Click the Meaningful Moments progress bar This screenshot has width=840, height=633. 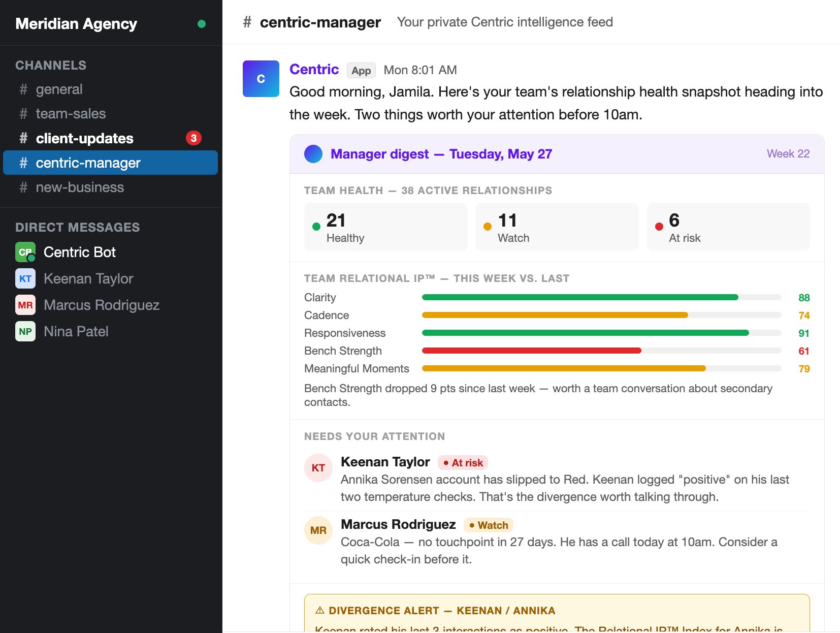tap(602, 368)
